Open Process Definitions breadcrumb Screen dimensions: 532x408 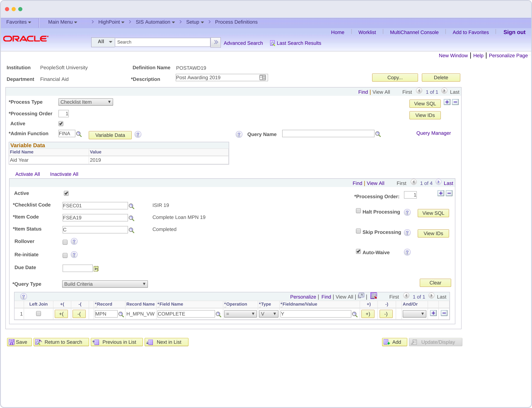pos(236,22)
